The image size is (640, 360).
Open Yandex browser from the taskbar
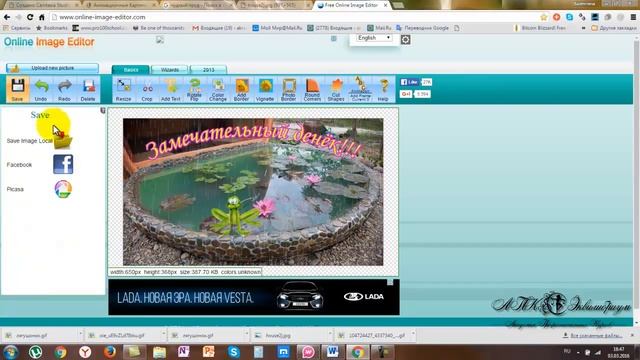[x=85, y=352]
